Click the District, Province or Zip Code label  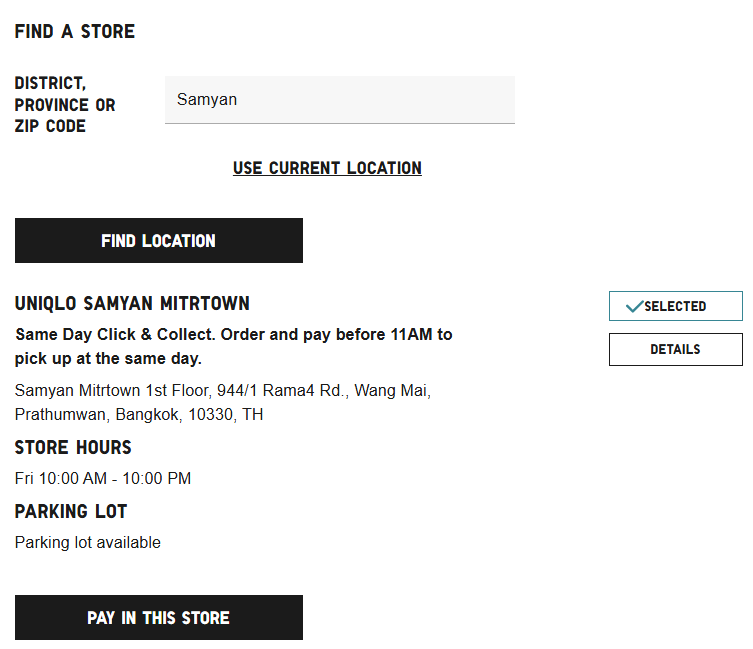click(65, 105)
